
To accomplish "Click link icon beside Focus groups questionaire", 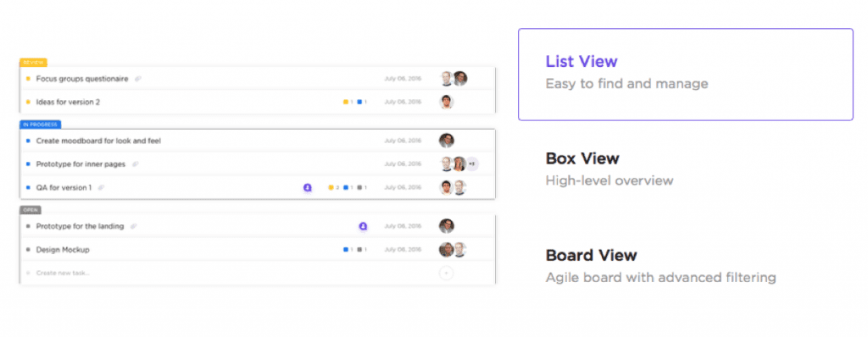I will [x=138, y=79].
